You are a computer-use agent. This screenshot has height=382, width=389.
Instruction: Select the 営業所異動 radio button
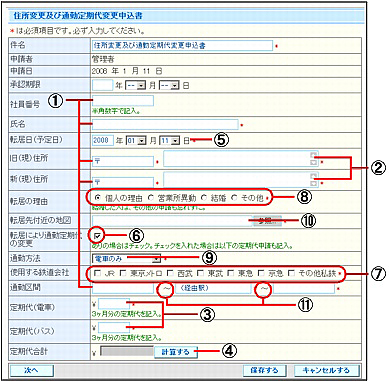151,198
